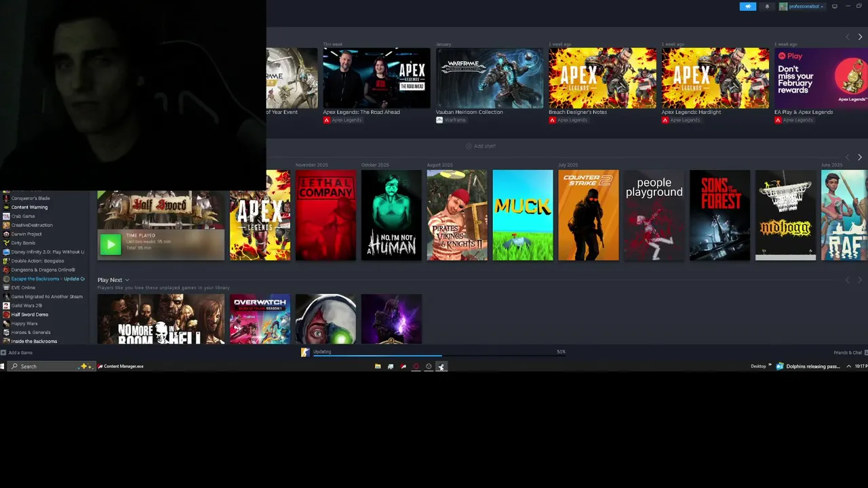Expand the professionalbot account menu
This screenshot has height=488, width=868.
[x=802, y=7]
